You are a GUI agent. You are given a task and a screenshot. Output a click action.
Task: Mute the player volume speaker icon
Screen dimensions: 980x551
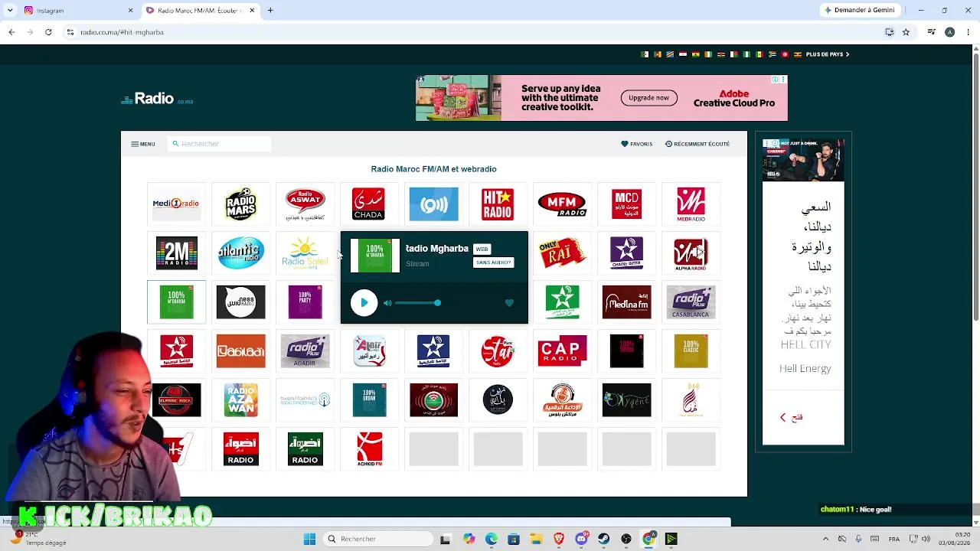tap(387, 303)
